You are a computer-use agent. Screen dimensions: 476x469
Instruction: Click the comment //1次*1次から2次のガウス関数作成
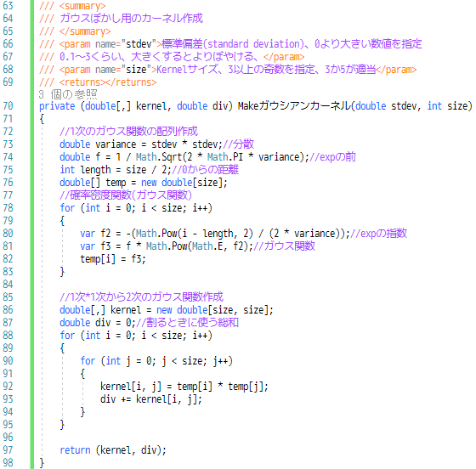pos(141,297)
